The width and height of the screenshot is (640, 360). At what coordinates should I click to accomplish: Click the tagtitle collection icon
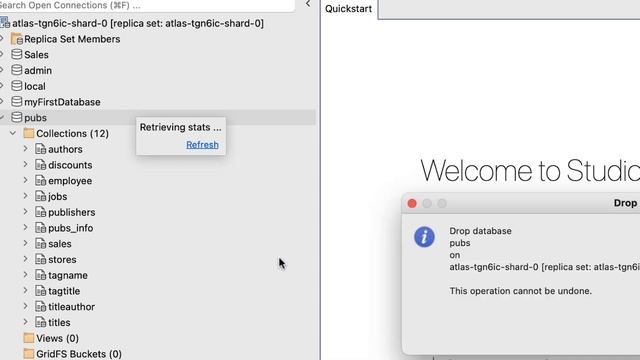click(x=40, y=291)
